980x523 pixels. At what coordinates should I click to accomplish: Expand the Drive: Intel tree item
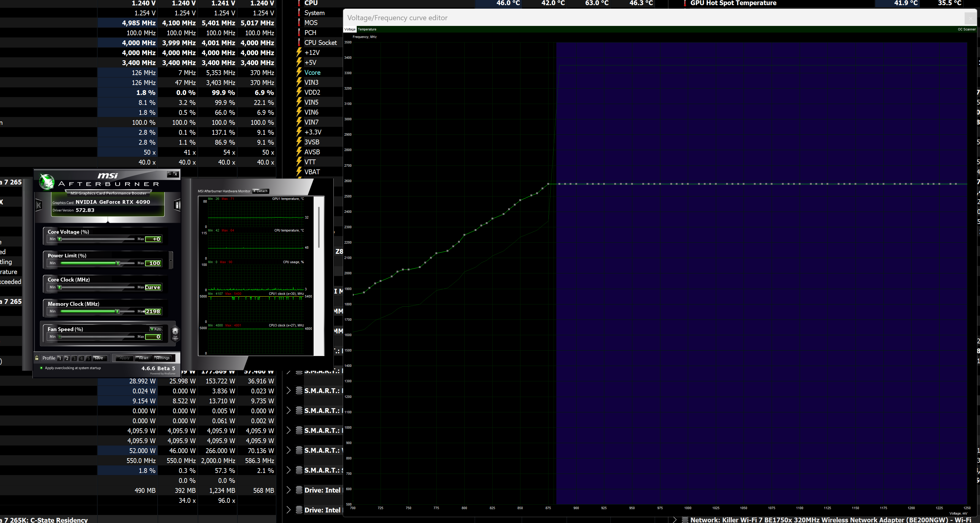[288, 490]
